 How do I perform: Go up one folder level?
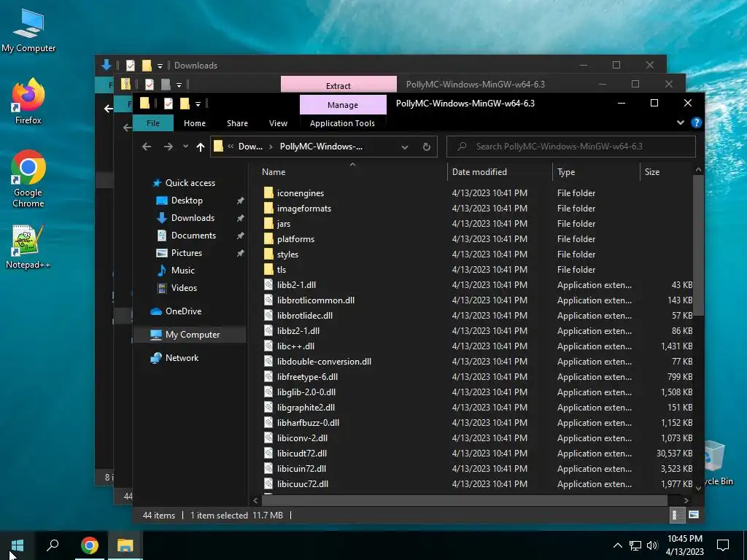click(x=201, y=147)
